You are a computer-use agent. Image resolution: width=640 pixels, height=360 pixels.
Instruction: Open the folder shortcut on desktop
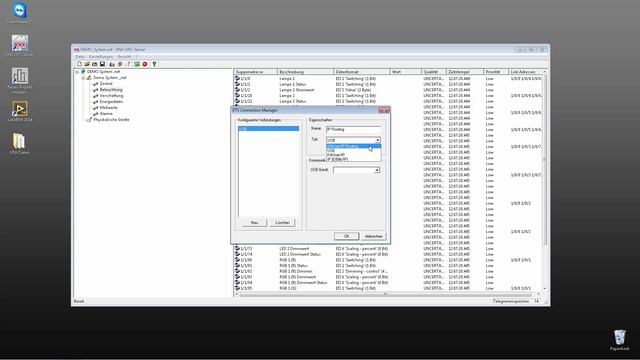point(19,144)
